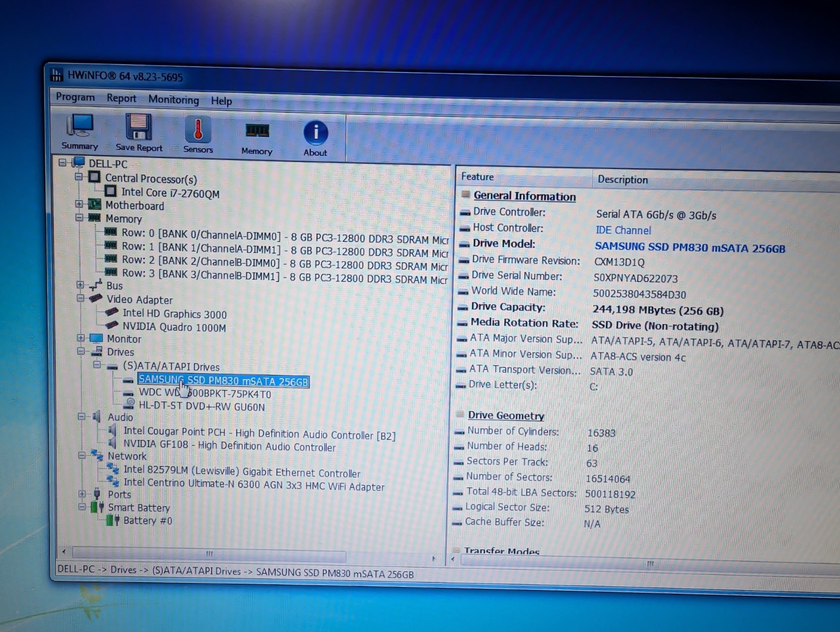Viewport: 840px width, 632px height.
Task: Click the details panel horizontal scrollbar
Action: click(650, 563)
